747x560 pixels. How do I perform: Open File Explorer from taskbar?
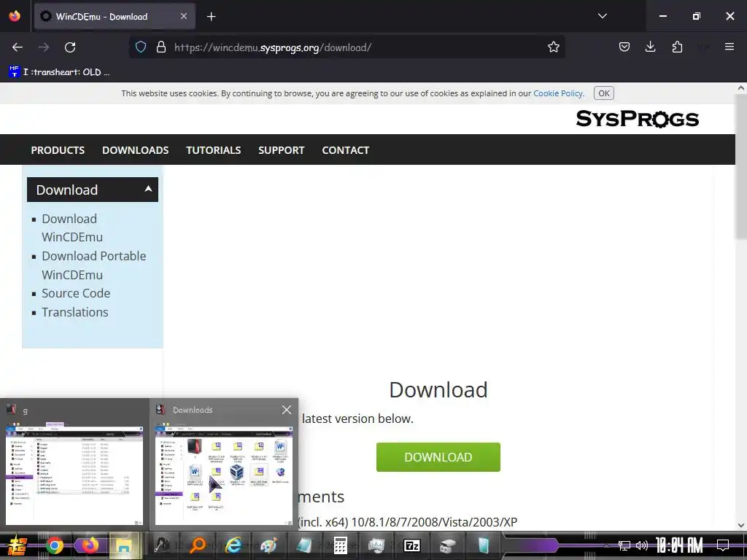(124, 545)
